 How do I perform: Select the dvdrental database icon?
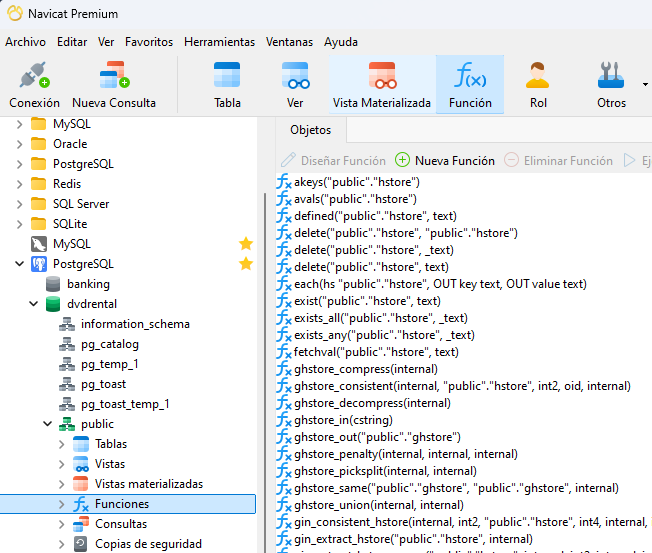53,304
